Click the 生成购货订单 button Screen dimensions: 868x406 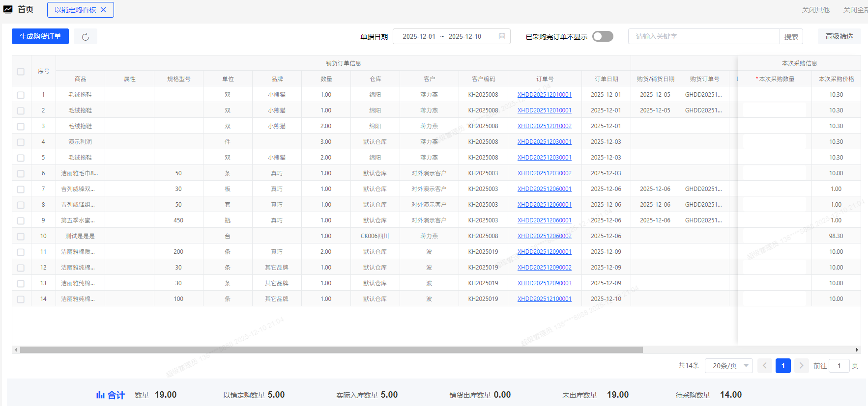[40, 36]
